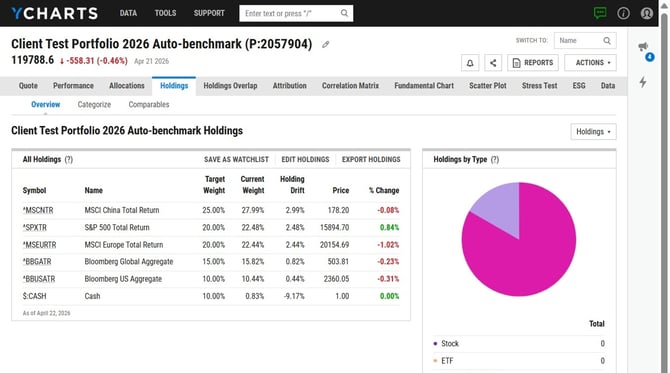This screenshot has width=670, height=373.
Task: Open the ^SPXTR symbol link
Action: point(35,228)
